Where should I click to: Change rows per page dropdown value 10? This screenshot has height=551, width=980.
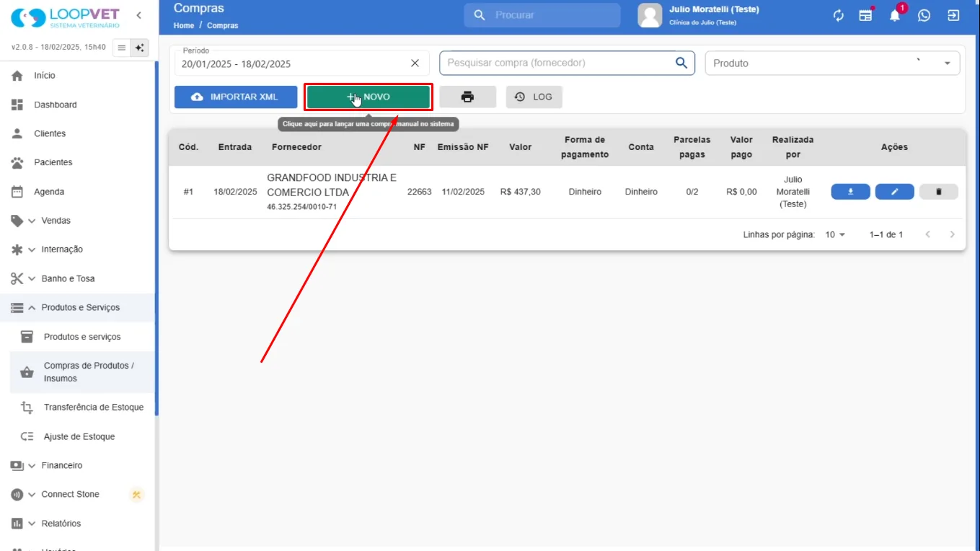[x=835, y=234]
